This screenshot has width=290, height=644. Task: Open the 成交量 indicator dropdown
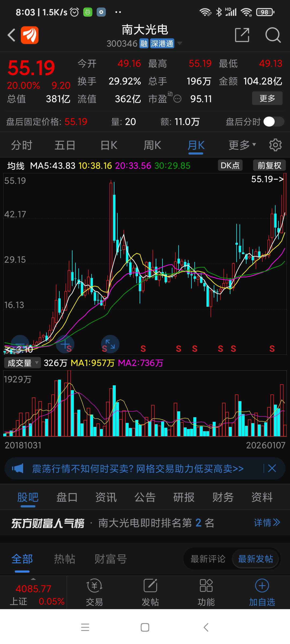pos(23,363)
